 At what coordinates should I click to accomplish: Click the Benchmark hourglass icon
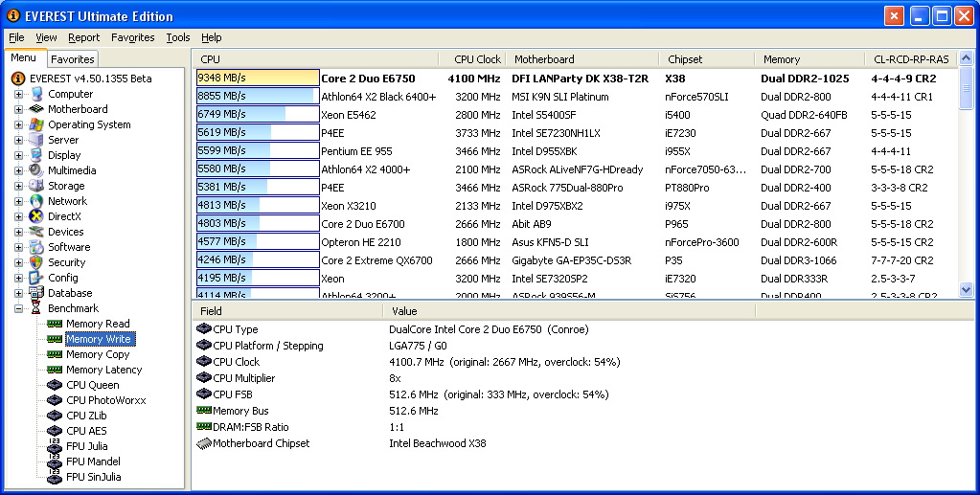36,308
